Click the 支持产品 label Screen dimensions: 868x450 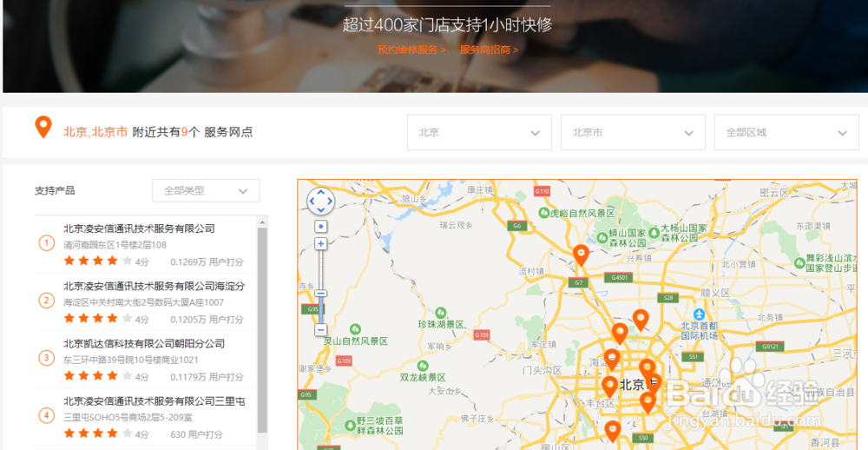point(55,190)
